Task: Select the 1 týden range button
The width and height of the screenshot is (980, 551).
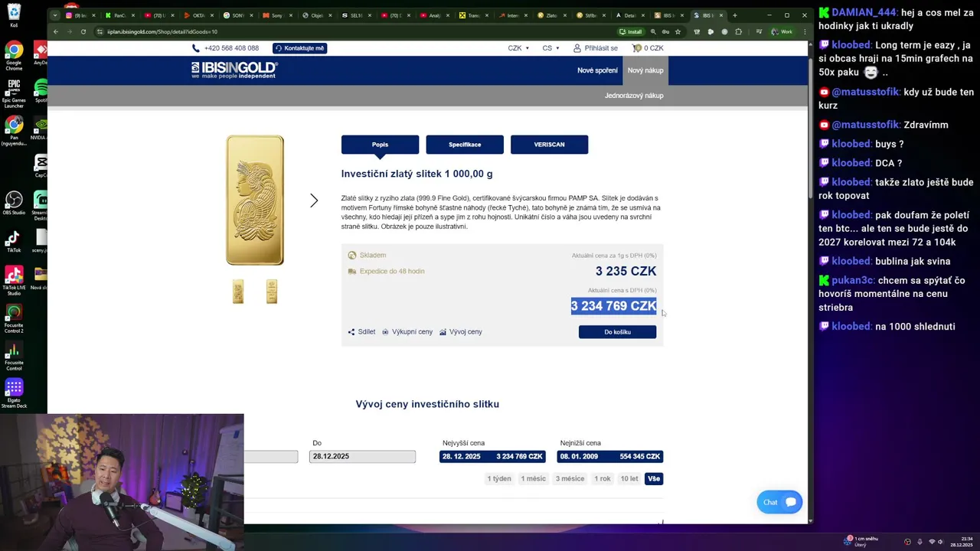Action: point(499,479)
